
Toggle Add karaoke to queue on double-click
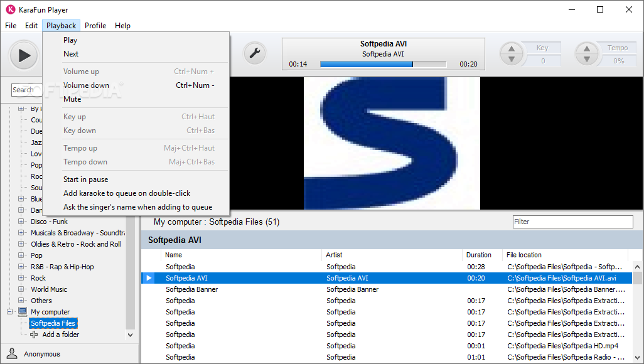(x=136, y=193)
